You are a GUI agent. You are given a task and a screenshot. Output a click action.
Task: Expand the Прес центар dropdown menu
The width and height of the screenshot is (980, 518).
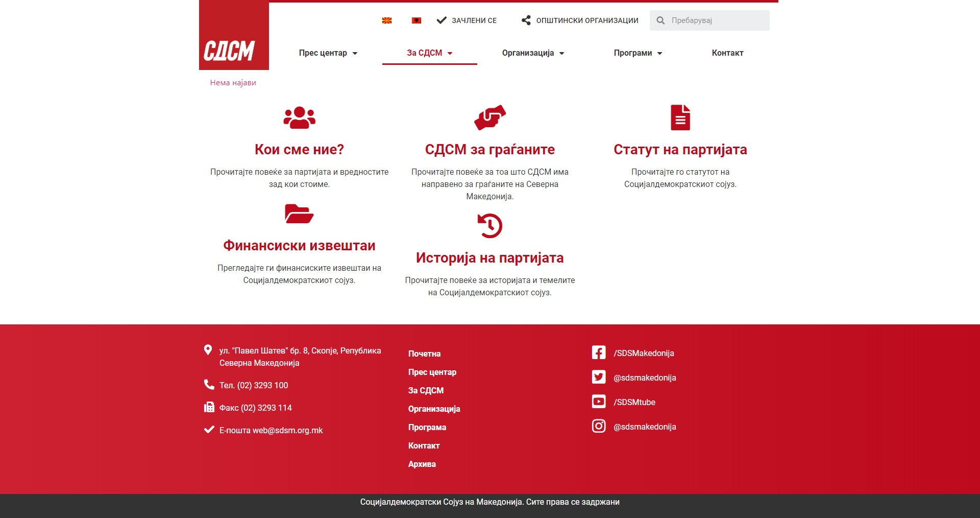[x=328, y=53]
